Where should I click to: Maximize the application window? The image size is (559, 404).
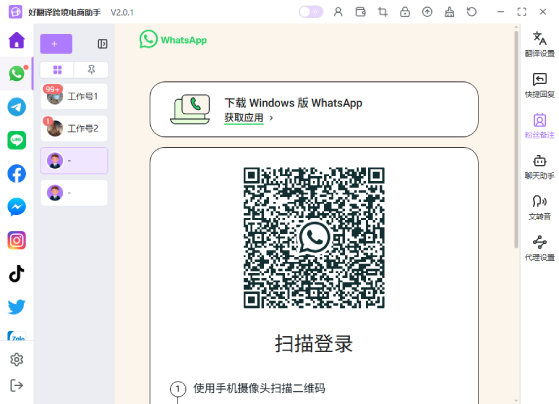point(522,12)
